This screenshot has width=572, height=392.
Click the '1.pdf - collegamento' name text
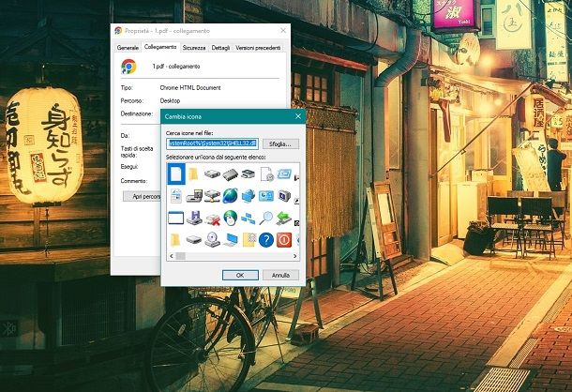176,67
